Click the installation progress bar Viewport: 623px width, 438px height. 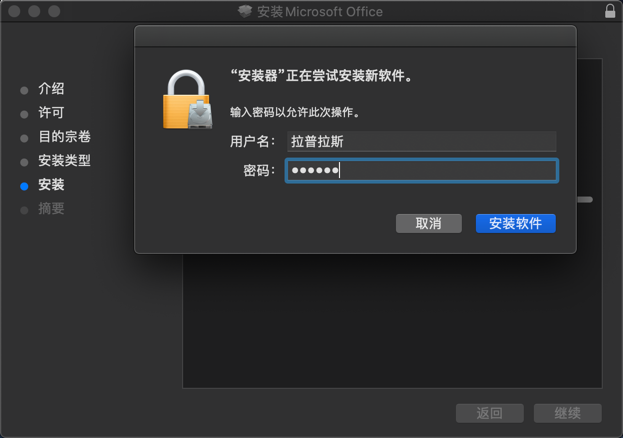(x=585, y=199)
